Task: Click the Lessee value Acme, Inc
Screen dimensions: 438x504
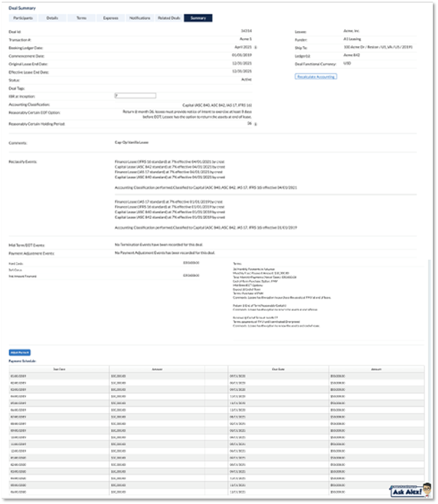Action: [351, 31]
